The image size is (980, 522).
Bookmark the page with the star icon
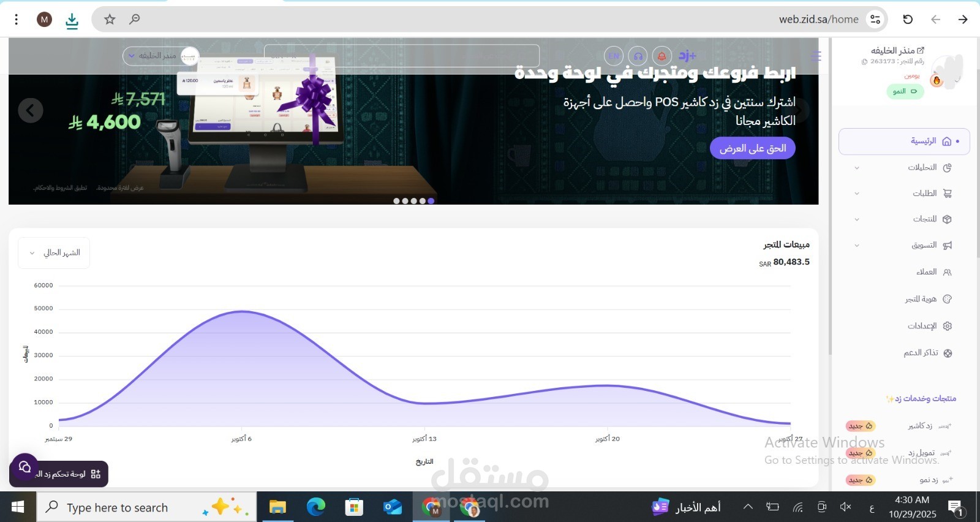click(x=110, y=20)
